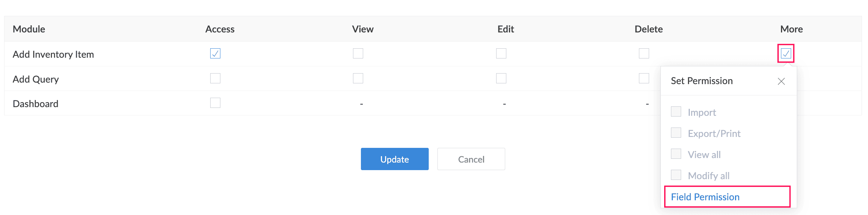Check the Export/Print permission
868x215 pixels.
(x=676, y=133)
